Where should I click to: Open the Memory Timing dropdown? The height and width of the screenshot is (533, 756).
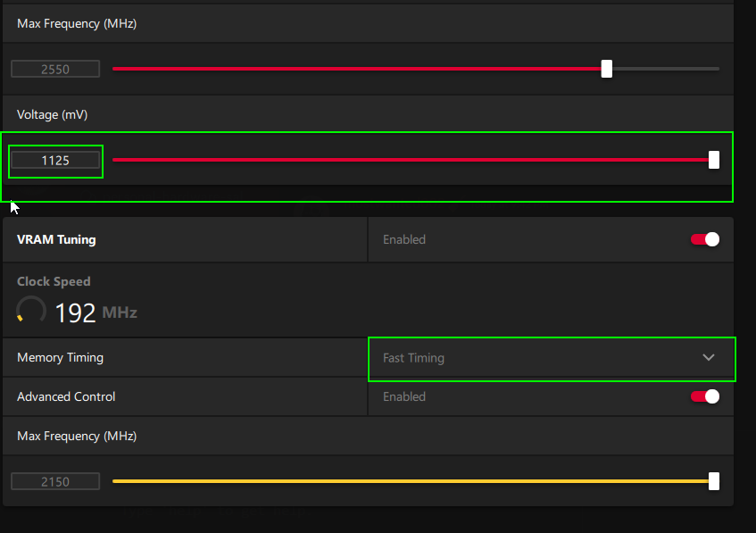[551, 358]
